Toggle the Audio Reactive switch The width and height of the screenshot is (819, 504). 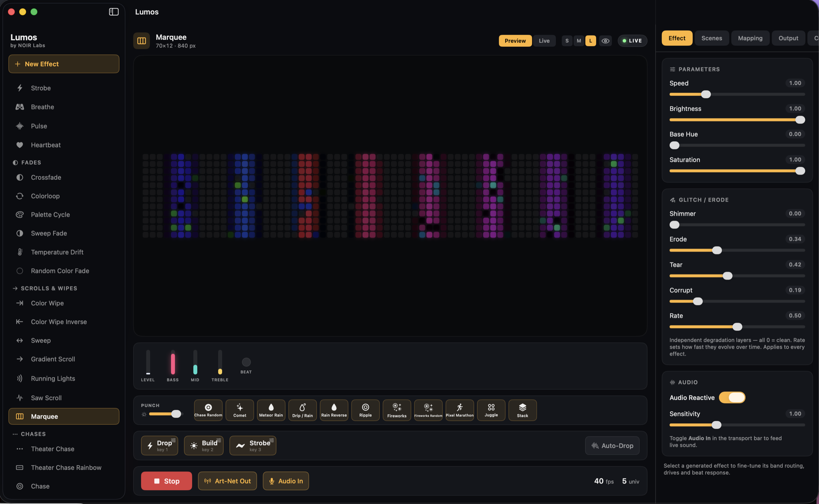[x=732, y=397]
